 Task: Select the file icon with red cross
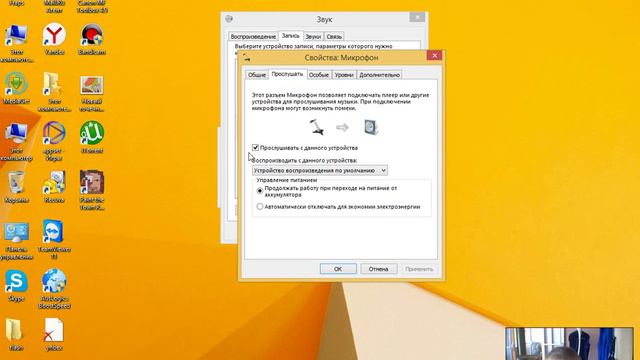tap(54, 335)
